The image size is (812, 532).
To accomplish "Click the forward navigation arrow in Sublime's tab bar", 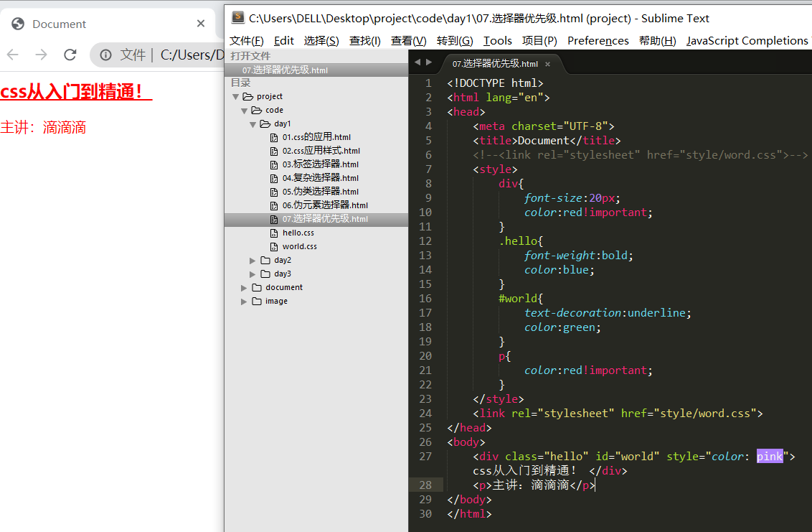I will 428,62.
